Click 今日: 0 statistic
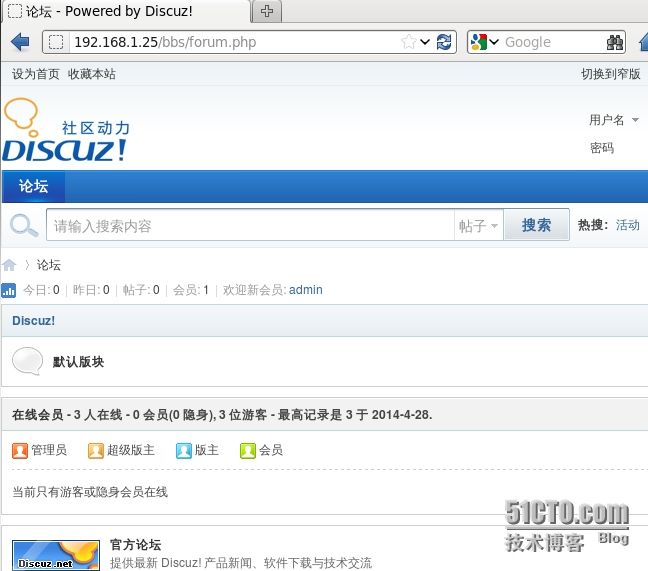 pos(41,290)
